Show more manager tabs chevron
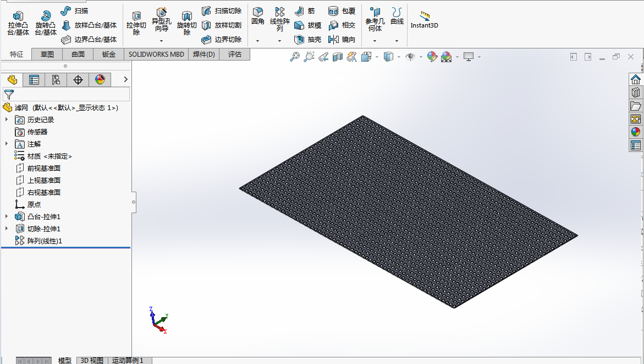The width and height of the screenshot is (644, 364). pos(126,79)
